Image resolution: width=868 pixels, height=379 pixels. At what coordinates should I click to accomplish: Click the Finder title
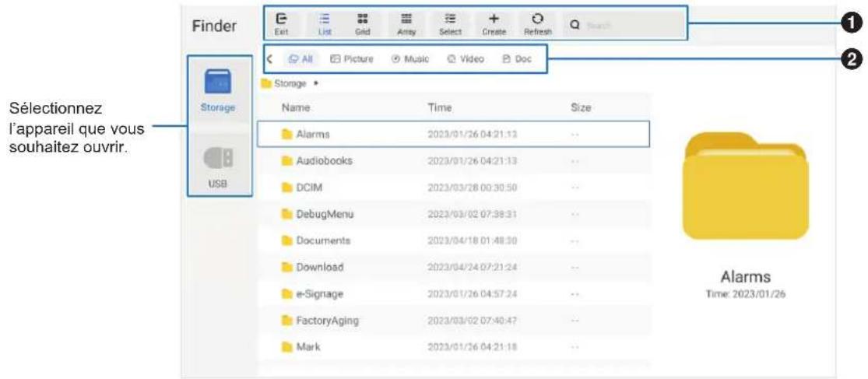(x=214, y=26)
